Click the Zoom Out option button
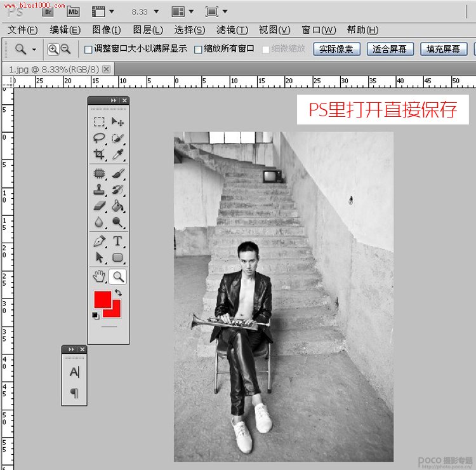 [65, 49]
